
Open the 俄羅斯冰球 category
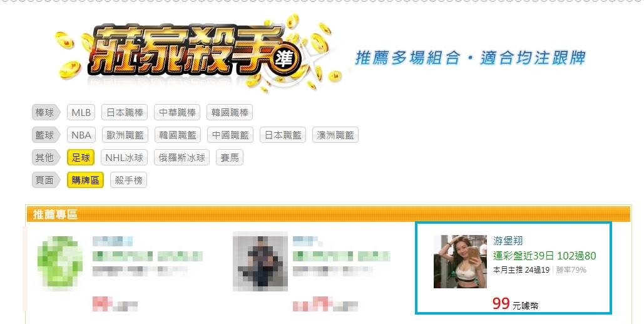tap(182, 157)
